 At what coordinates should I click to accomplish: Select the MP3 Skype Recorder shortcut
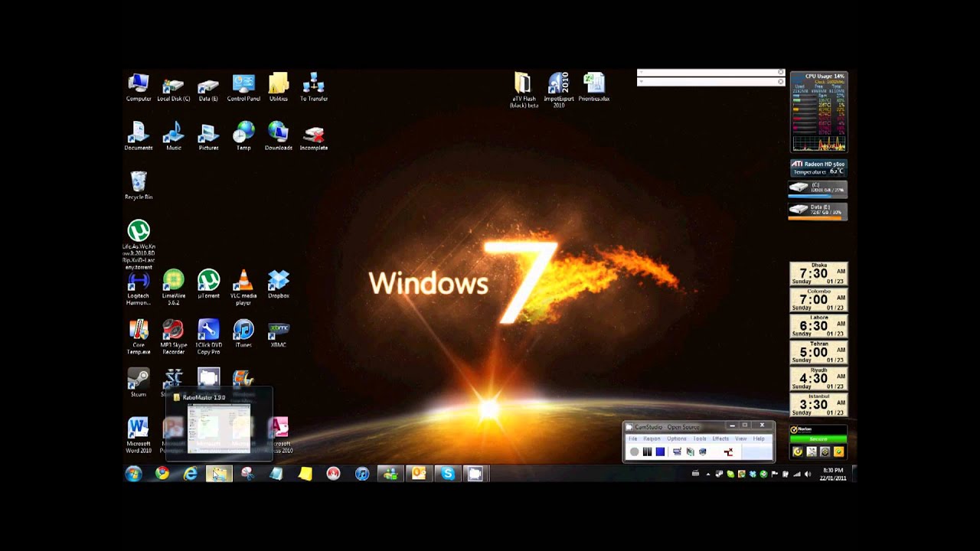174,337
